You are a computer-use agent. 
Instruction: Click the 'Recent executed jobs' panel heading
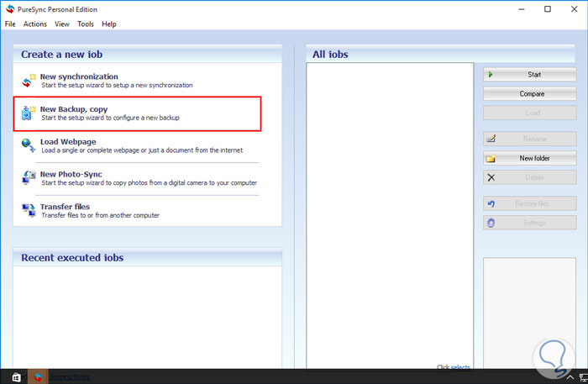pos(72,258)
